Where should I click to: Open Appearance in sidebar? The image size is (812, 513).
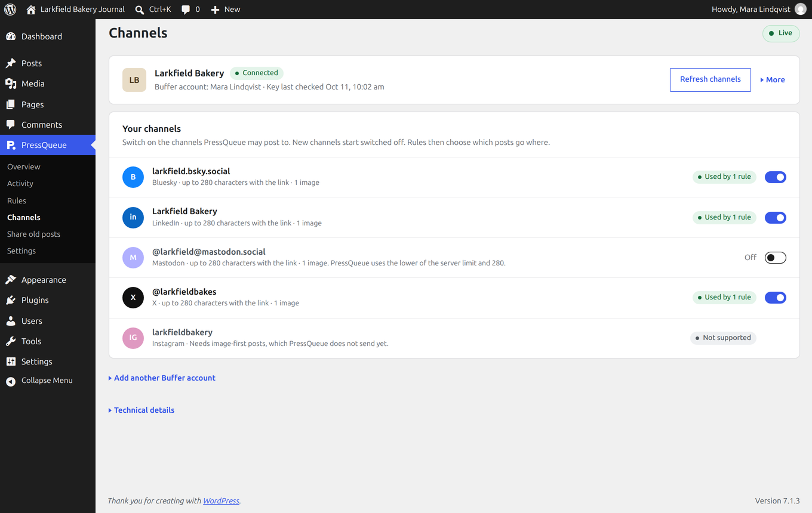coord(48,280)
